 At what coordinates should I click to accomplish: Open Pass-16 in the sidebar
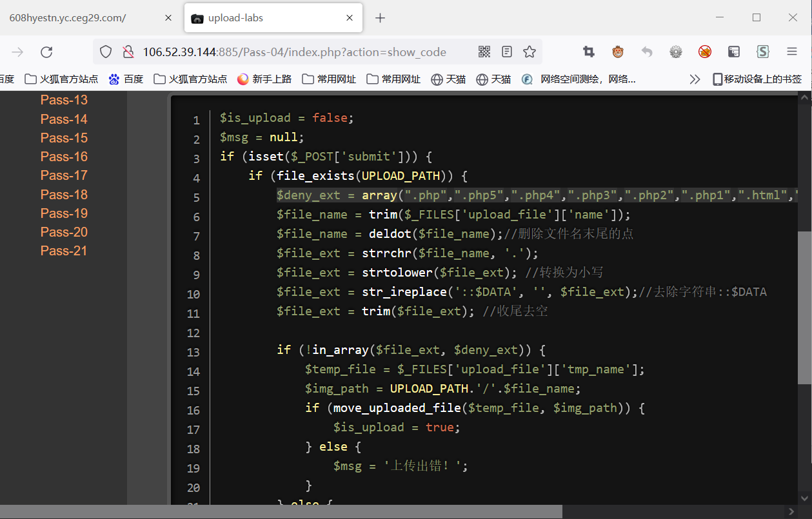click(x=64, y=157)
